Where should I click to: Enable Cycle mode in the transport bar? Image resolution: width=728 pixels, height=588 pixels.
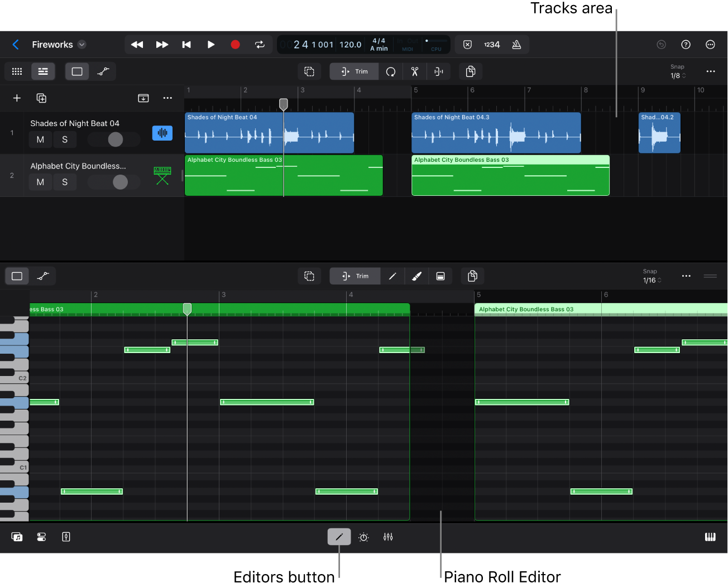coord(260,44)
